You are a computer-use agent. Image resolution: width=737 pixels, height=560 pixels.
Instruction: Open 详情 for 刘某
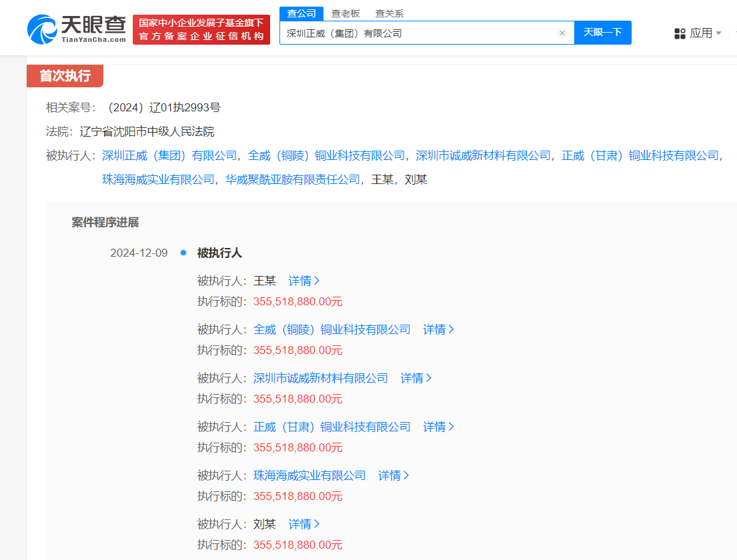coord(303,524)
